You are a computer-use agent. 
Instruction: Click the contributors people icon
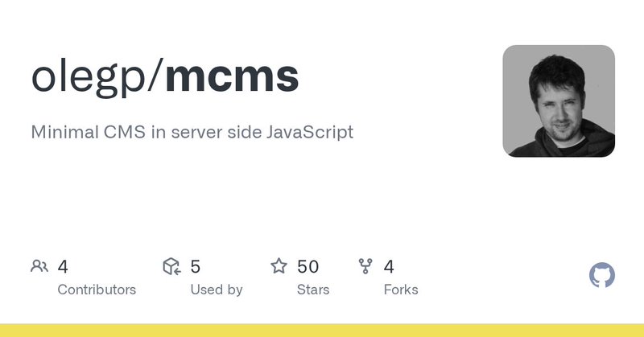[x=39, y=266]
